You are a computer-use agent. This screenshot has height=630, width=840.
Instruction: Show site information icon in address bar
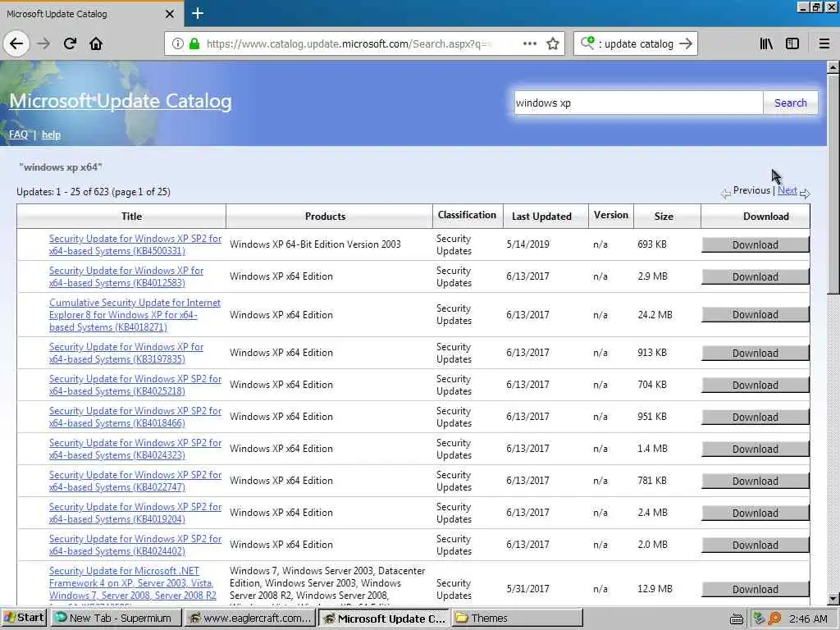[x=178, y=44]
